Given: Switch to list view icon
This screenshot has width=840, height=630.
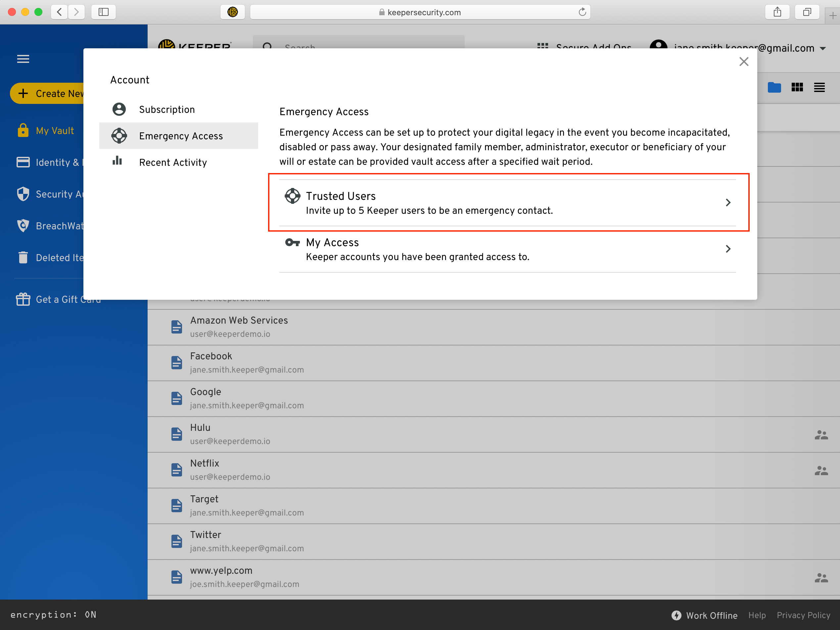Looking at the screenshot, I should 819,87.
